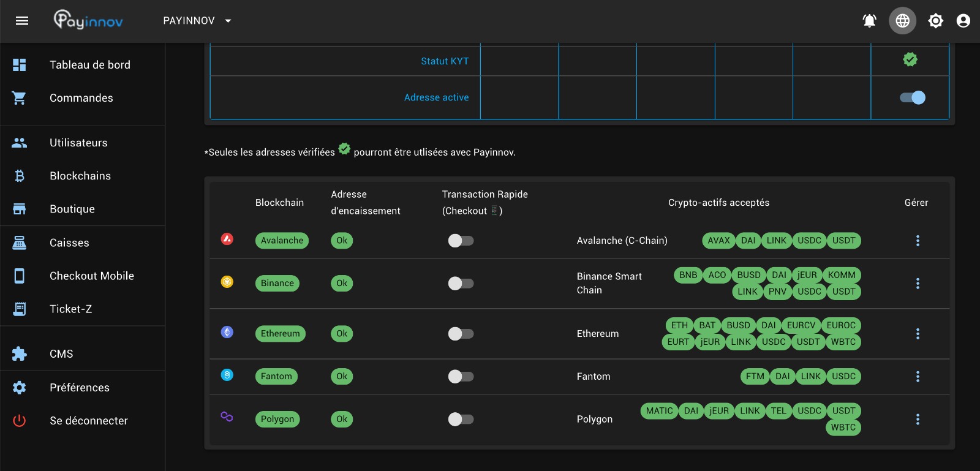Open the user account icon
This screenshot has height=471, width=980.
963,21
